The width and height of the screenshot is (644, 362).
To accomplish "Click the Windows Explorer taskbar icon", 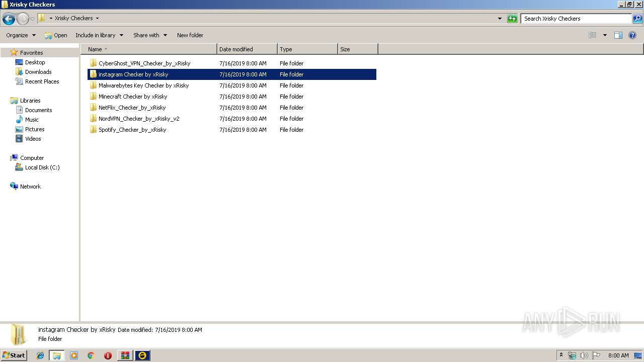I will point(57,355).
